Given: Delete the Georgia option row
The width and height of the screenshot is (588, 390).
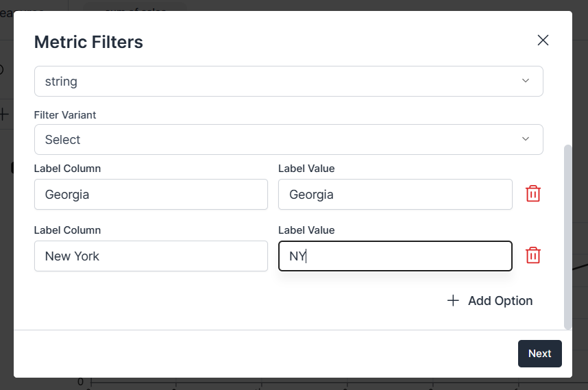Looking at the screenshot, I should click(x=533, y=194).
